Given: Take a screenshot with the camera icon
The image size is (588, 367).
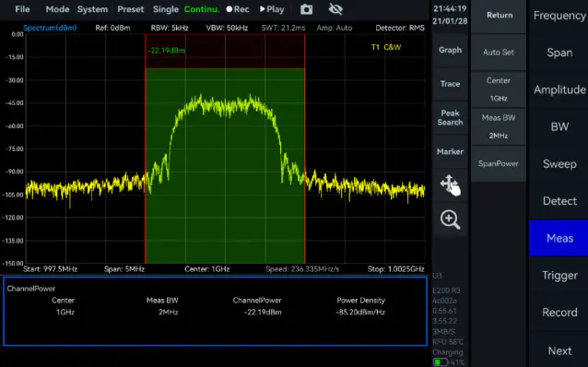Looking at the screenshot, I should [x=306, y=9].
